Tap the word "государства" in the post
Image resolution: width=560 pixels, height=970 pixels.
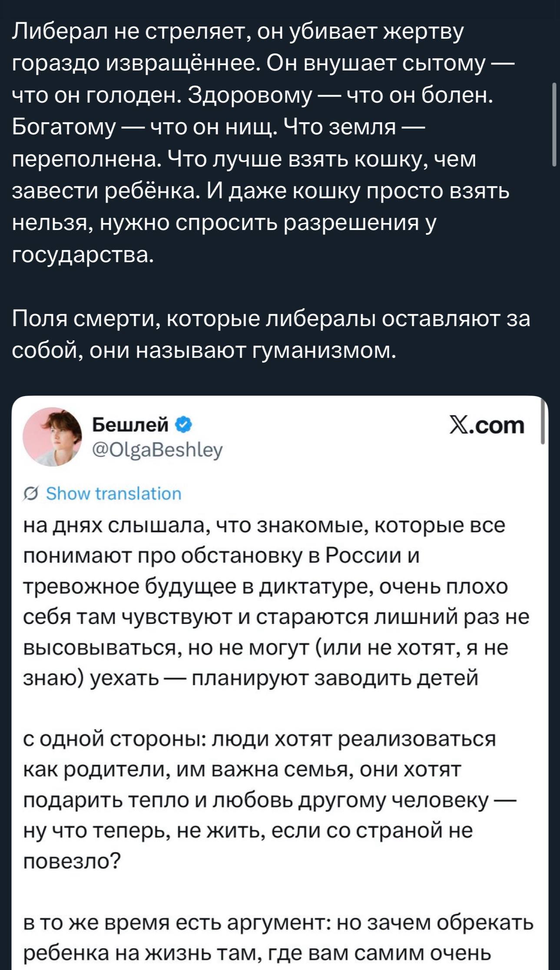point(83,255)
